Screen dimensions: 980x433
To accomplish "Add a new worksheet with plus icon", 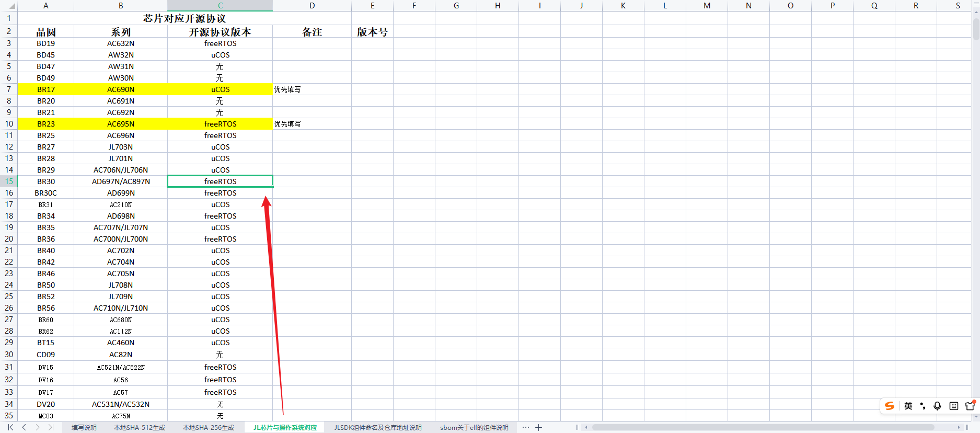I will point(539,427).
